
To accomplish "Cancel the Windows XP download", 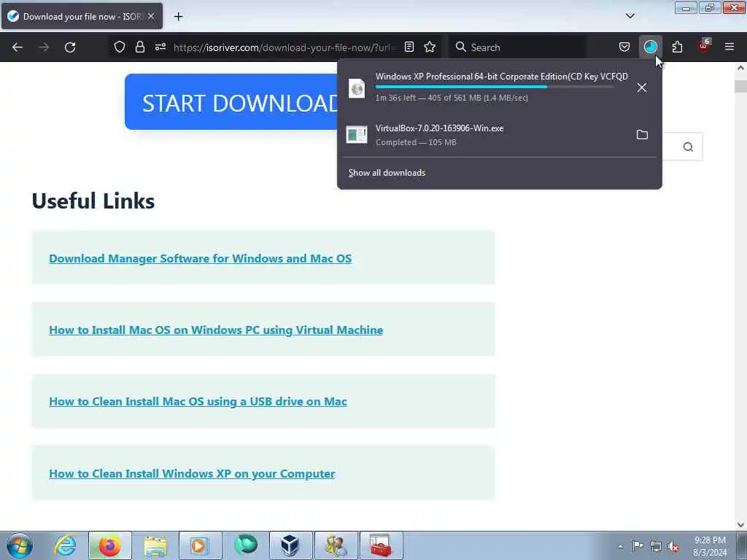I will click(x=642, y=87).
